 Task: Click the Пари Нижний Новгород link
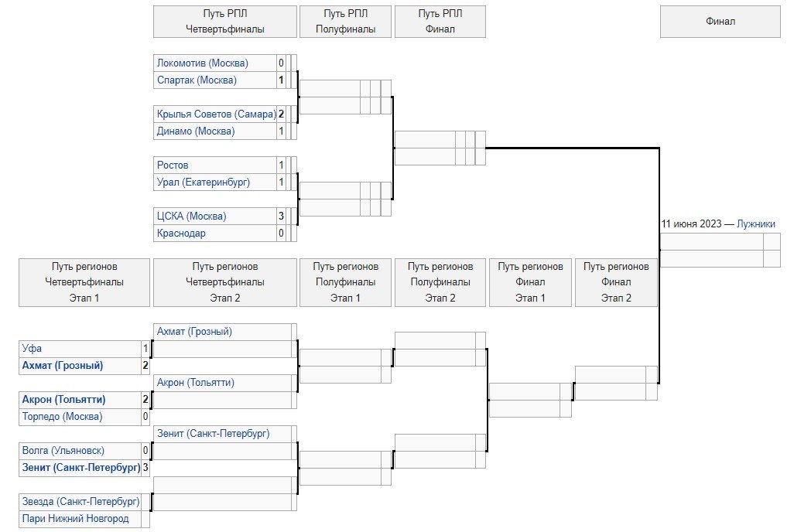76,518
